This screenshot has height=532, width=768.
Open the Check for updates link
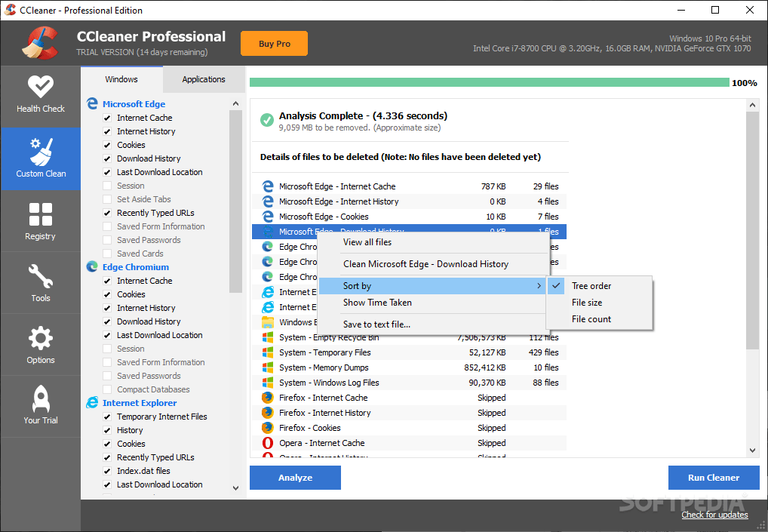coord(714,514)
